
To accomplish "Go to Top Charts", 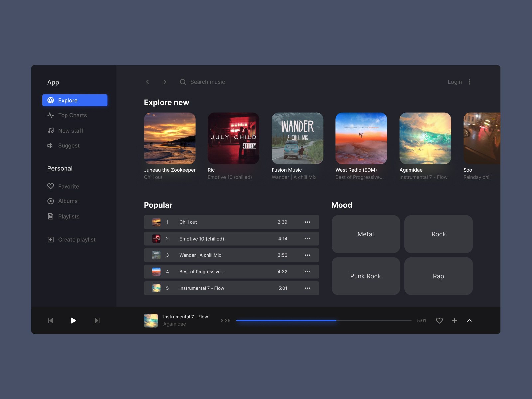I will point(67,115).
